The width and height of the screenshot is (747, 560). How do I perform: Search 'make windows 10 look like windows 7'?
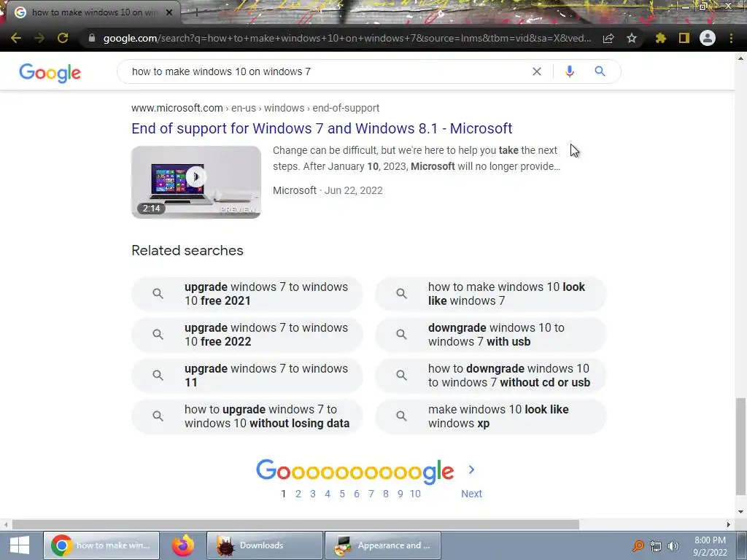click(491, 294)
